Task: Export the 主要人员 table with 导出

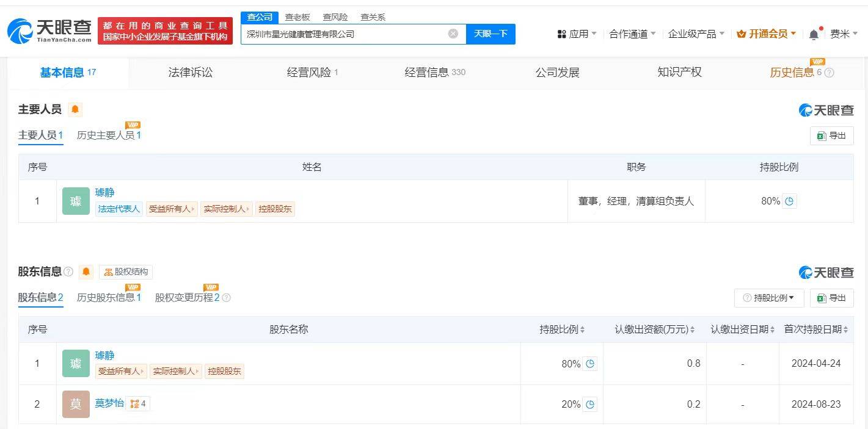Action: pyautogui.click(x=831, y=135)
